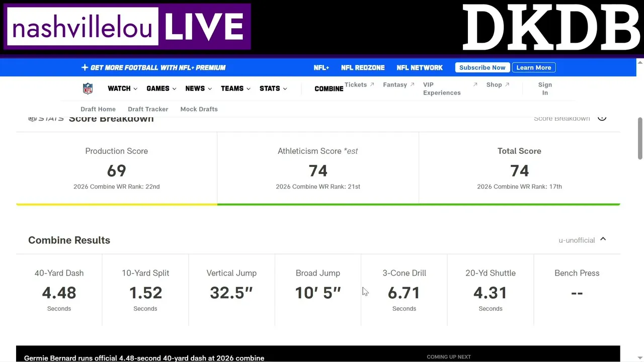
Task: Click the 10-Yard Split 1.52 value
Action: coord(145,293)
